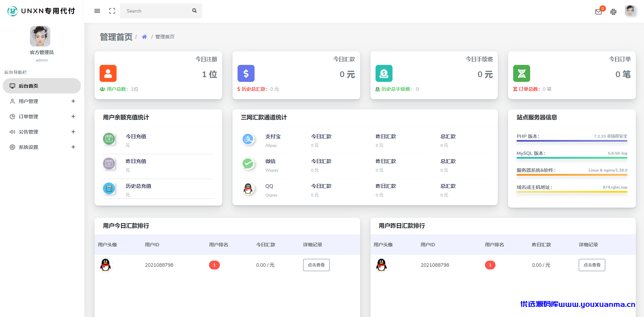Click the UNXN专用代付 logo

(x=41, y=11)
